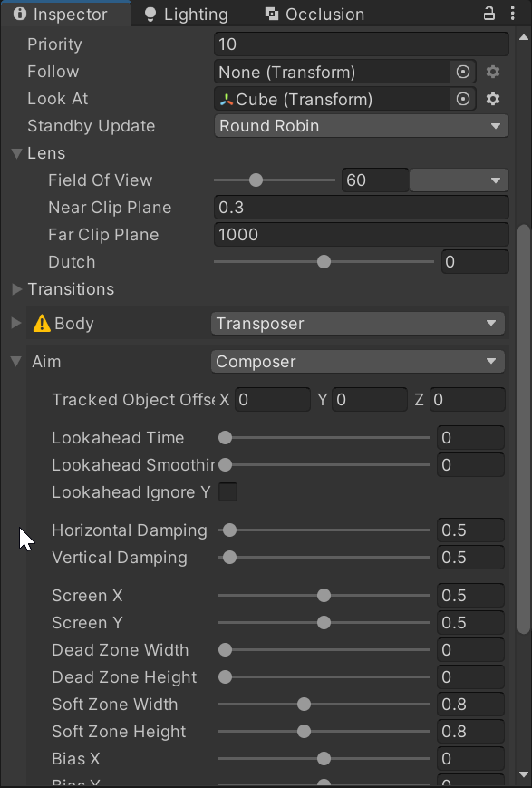Image resolution: width=532 pixels, height=788 pixels.
Task: Click the Body warning icon
Action: (42, 323)
